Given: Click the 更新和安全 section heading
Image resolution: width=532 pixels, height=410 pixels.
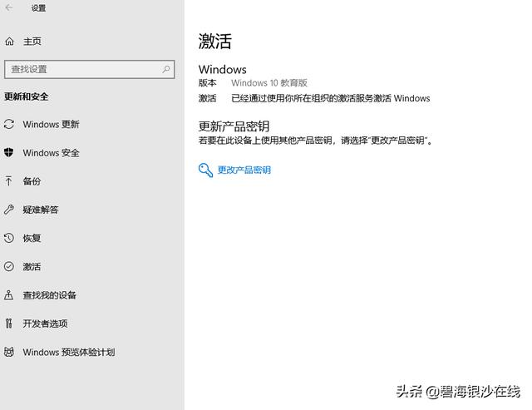Looking at the screenshot, I should [27, 96].
